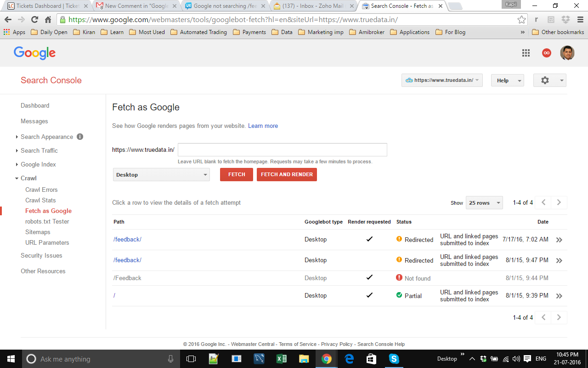Expand the Search Traffic sidebar section

[x=39, y=150]
